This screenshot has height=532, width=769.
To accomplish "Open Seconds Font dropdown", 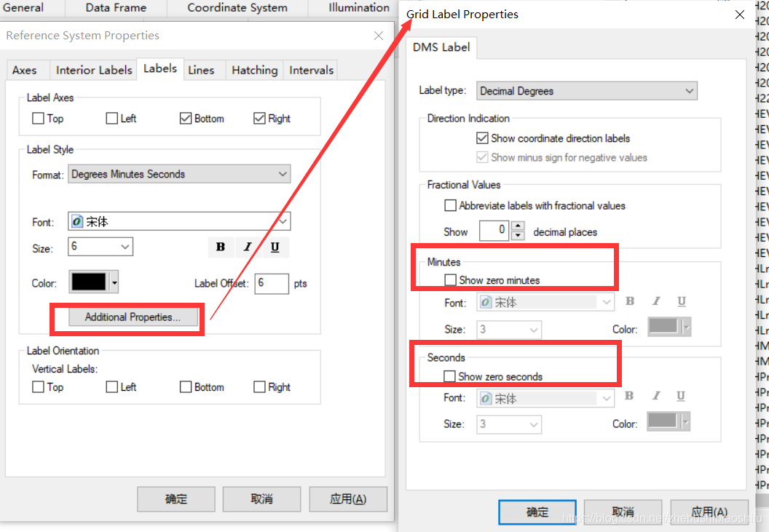I will [545, 398].
